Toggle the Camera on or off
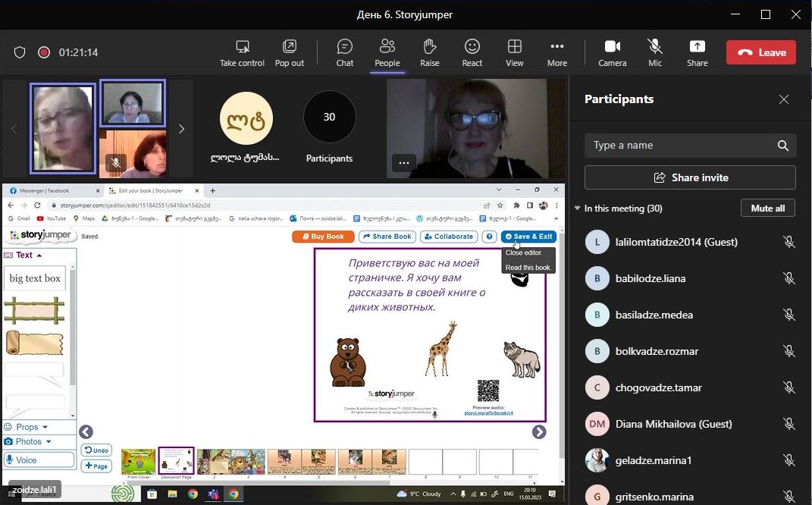The height and width of the screenshot is (505, 812). [x=612, y=53]
